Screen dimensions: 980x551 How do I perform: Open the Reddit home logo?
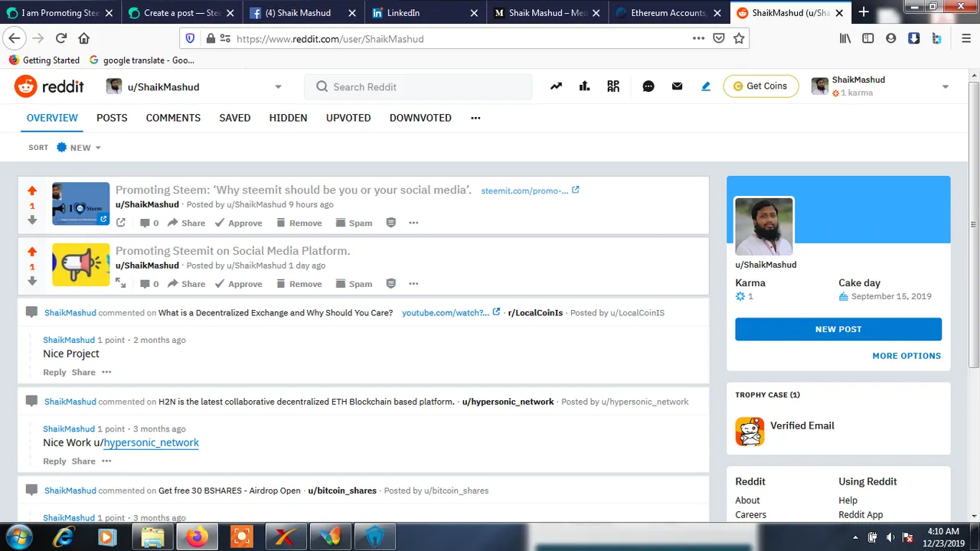click(49, 86)
